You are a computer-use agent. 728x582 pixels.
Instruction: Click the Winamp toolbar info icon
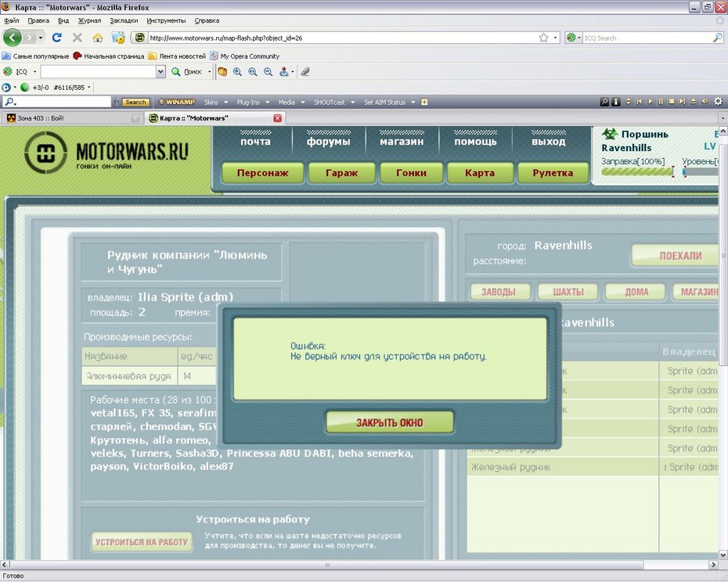(616, 102)
